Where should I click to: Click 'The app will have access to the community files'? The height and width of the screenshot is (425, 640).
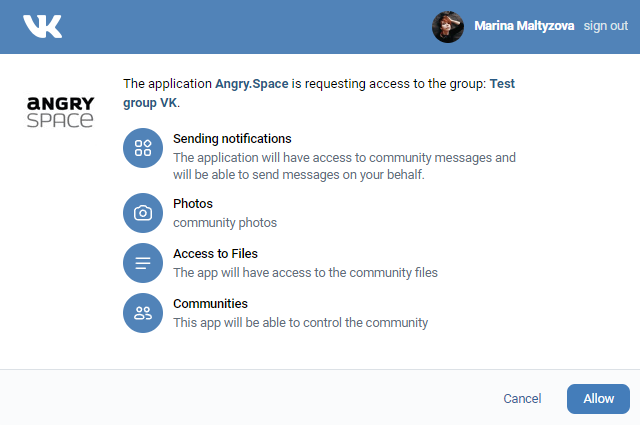[x=305, y=273]
